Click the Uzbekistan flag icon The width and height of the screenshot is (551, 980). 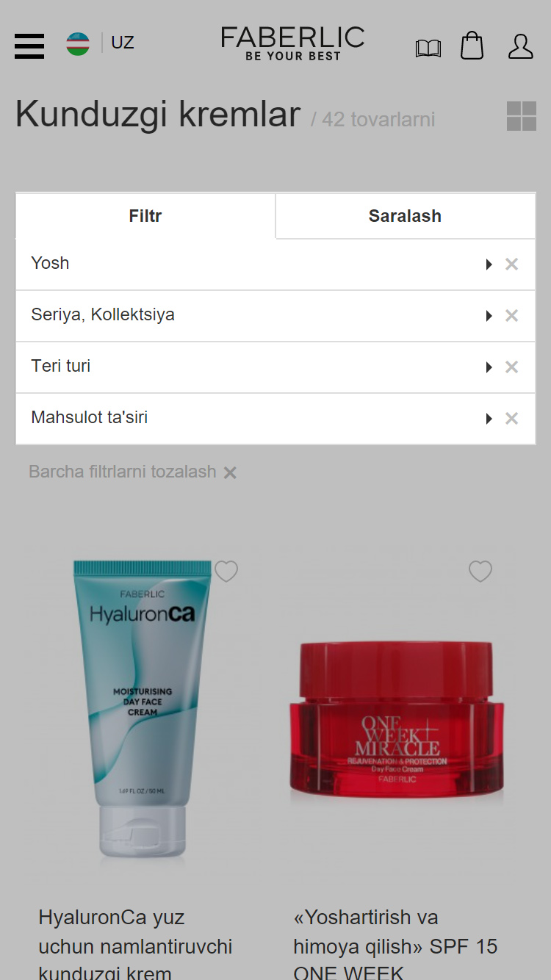coord(78,43)
